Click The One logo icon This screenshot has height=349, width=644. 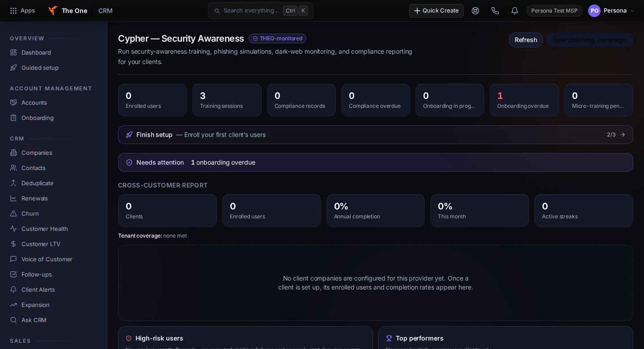[x=53, y=11]
